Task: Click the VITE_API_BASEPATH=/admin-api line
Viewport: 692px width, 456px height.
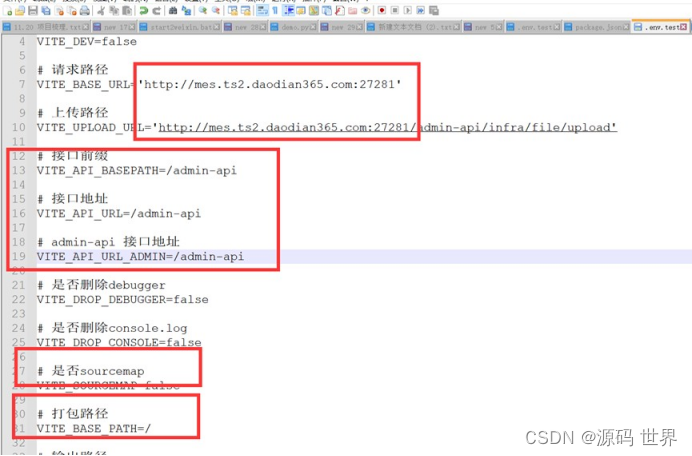Action: point(137,170)
